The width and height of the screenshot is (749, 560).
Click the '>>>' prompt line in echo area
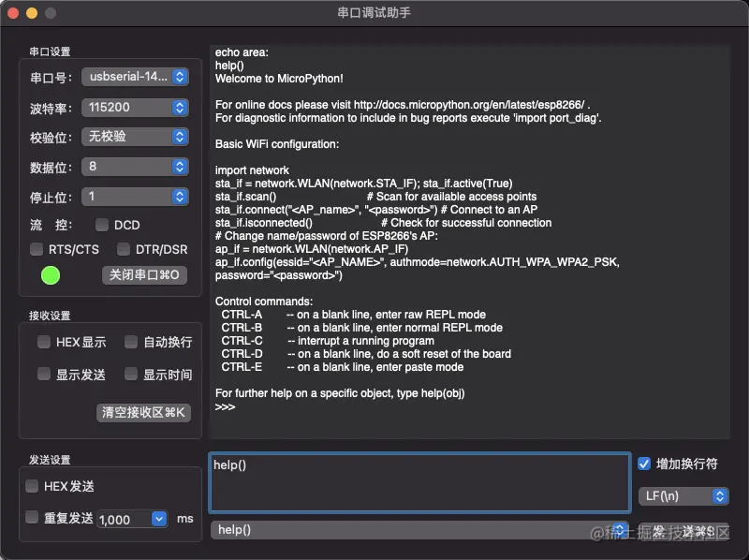pyautogui.click(x=225, y=406)
